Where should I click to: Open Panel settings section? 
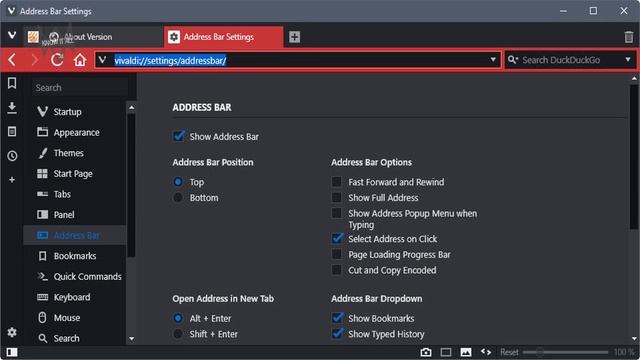click(x=75, y=214)
